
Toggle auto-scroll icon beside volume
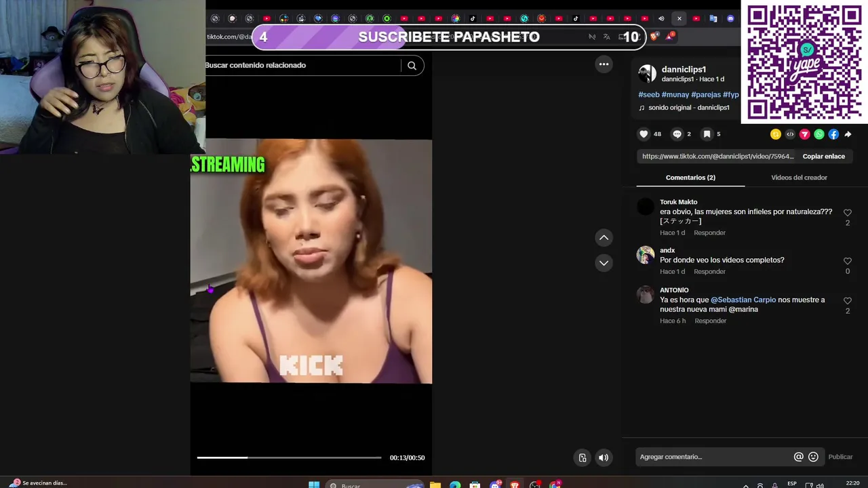[583, 457]
